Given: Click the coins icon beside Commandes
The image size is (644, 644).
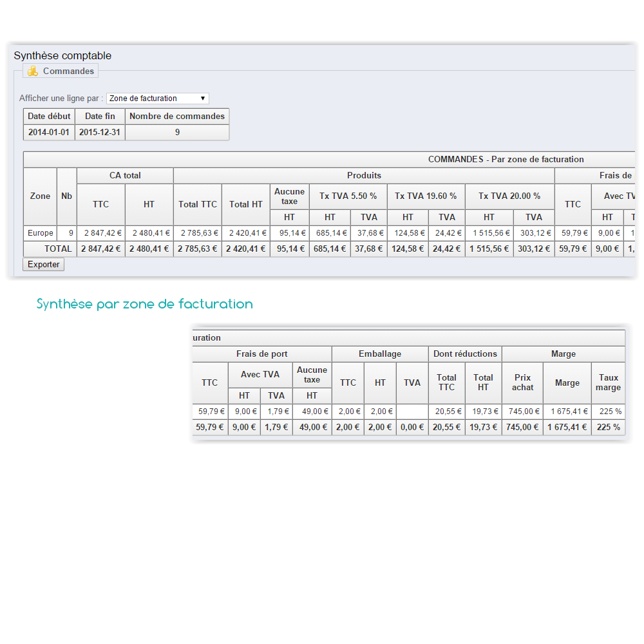Looking at the screenshot, I should click(33, 71).
